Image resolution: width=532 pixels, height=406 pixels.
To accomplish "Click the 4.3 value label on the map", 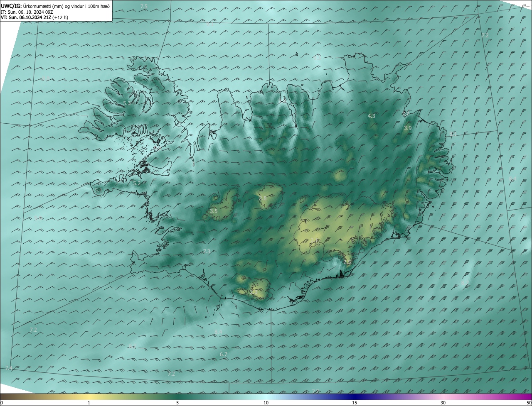I will [x=372, y=116].
